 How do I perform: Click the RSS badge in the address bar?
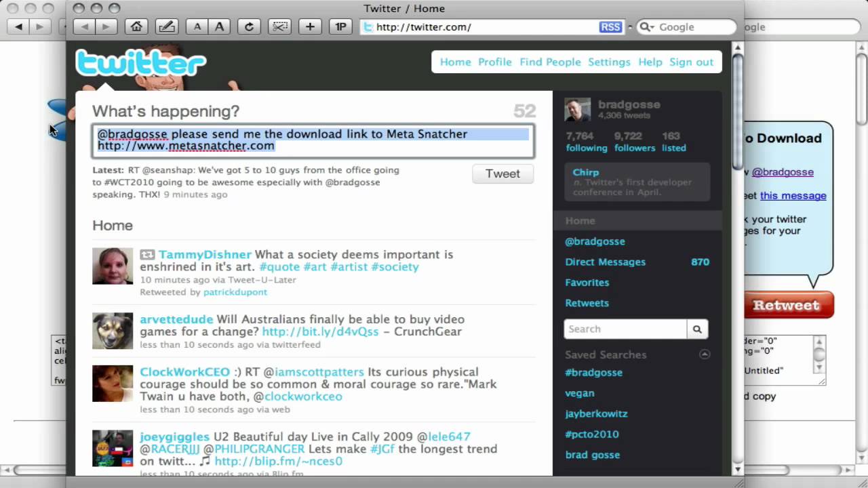pos(610,27)
